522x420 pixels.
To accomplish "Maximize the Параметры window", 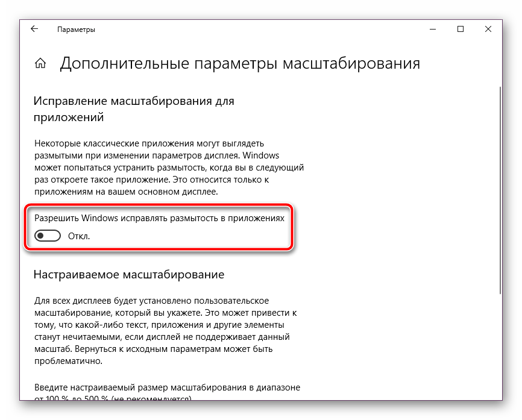I will pos(461,29).
